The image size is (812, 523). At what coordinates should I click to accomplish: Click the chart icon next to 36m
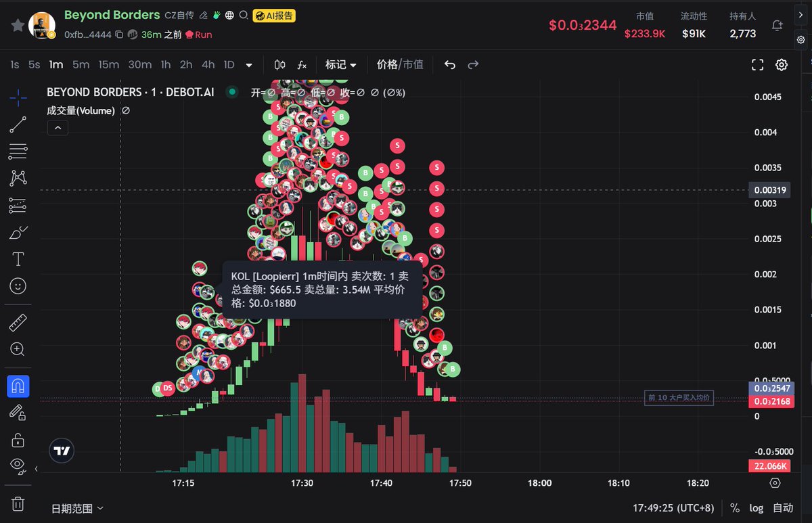coord(133,35)
